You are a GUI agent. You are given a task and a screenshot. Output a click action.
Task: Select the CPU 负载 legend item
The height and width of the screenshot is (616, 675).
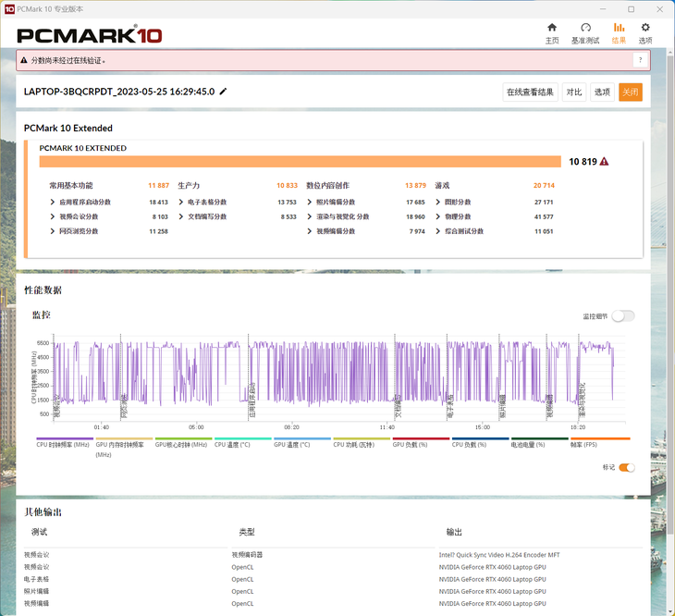(481, 443)
